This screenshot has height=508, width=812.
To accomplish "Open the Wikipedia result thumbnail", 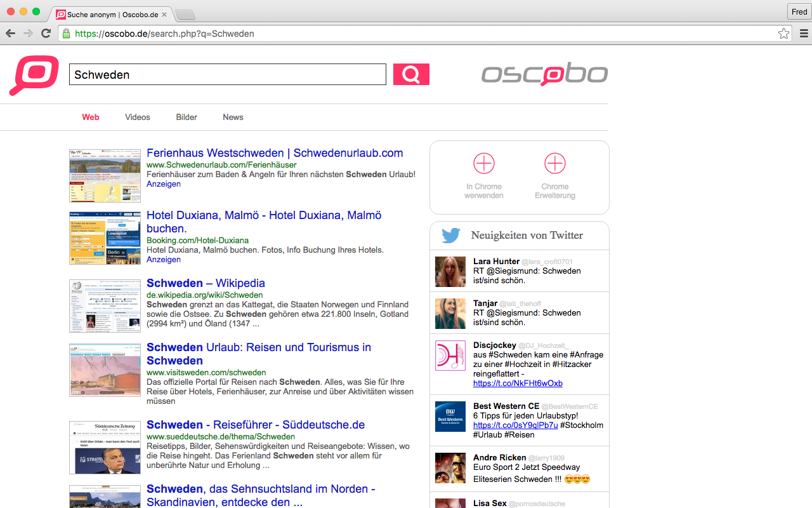I will click(x=105, y=306).
